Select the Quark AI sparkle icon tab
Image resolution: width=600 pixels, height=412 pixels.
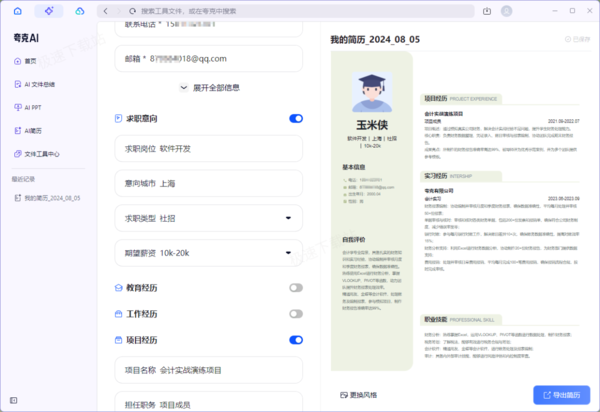(49, 11)
